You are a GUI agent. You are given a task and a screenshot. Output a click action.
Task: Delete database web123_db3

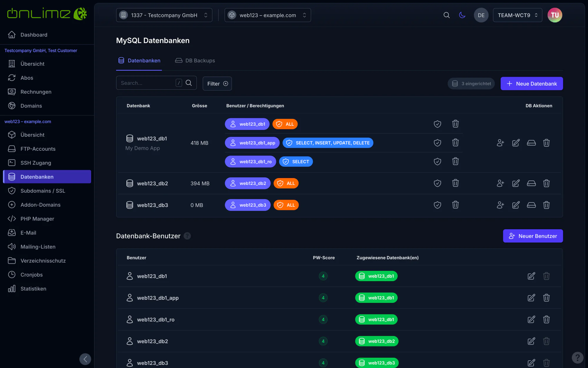coord(546,205)
